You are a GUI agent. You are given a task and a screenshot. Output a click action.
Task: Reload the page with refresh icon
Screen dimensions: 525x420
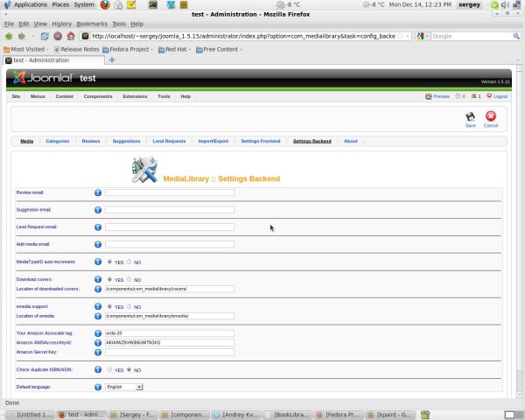[45, 36]
